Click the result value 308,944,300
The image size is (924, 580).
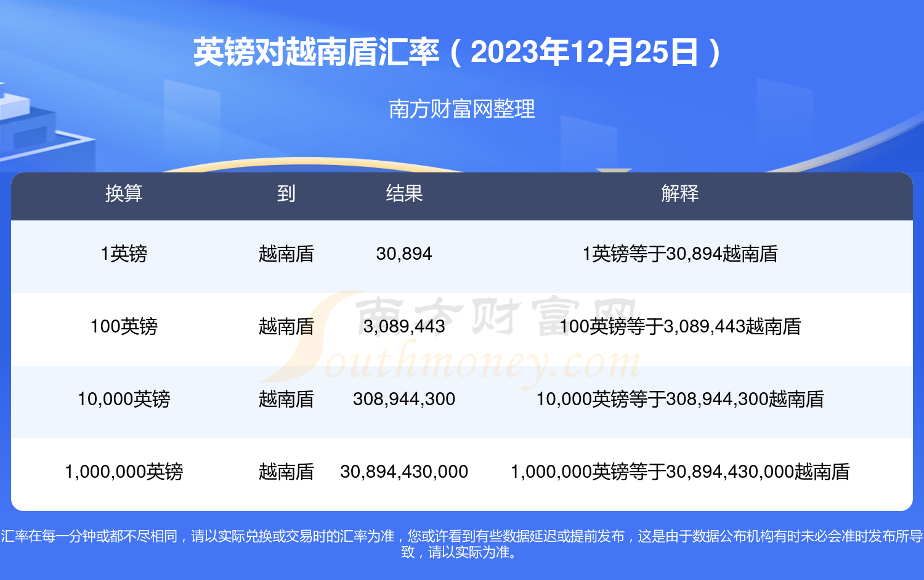tap(404, 399)
